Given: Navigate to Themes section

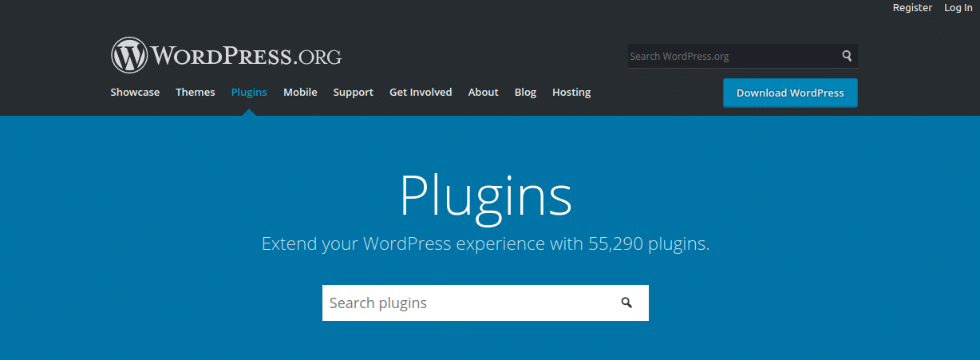Looking at the screenshot, I should click(x=196, y=93).
